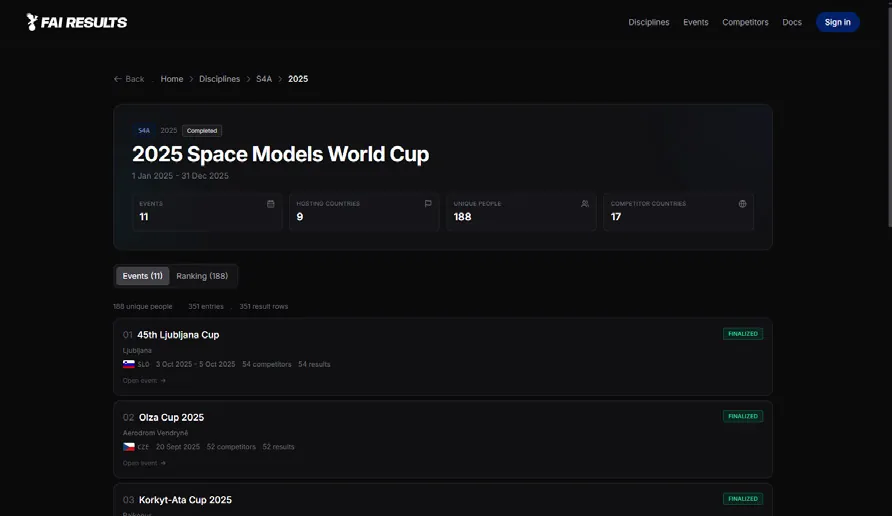This screenshot has height=516, width=892.
Task: Click the flag icon in Hosting Countries card
Action: click(428, 204)
